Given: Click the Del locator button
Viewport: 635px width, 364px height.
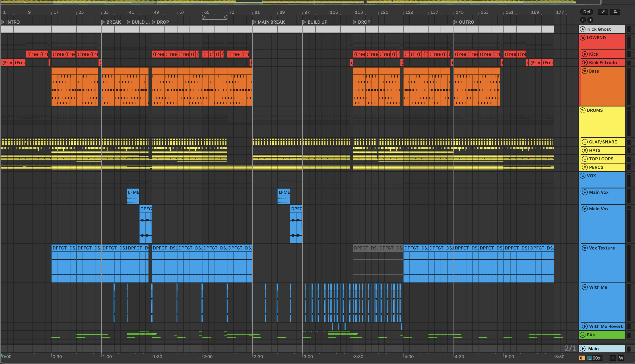Looking at the screenshot, I should [x=586, y=12].
